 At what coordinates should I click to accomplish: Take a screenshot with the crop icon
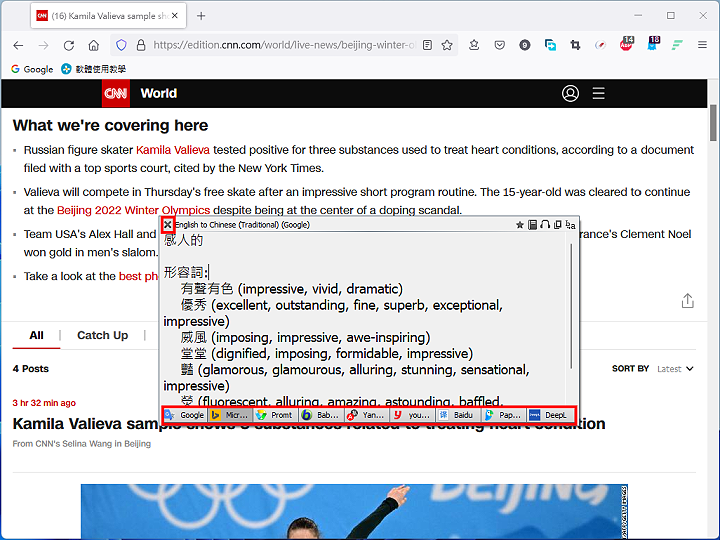click(x=575, y=45)
